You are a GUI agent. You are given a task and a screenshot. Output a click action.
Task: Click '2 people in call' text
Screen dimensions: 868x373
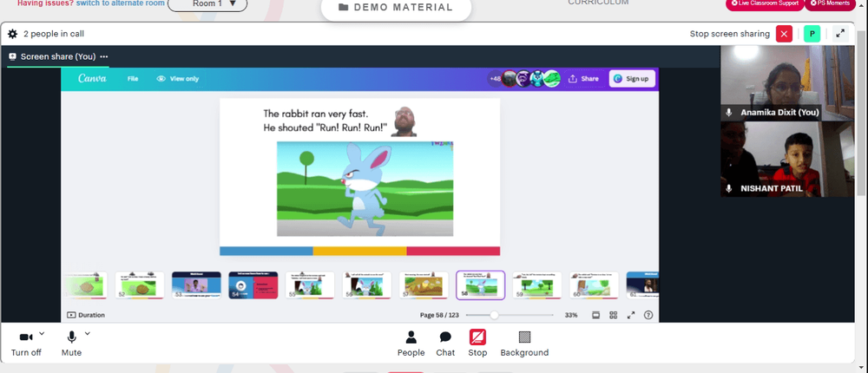(54, 34)
